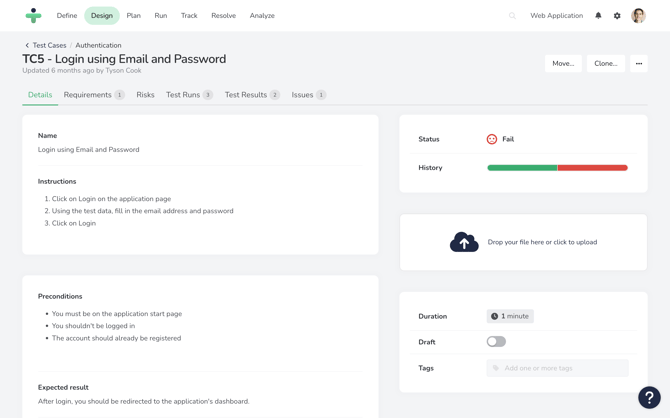This screenshot has width=670, height=418.
Task: Click the green segment of History bar
Action: pos(522,168)
